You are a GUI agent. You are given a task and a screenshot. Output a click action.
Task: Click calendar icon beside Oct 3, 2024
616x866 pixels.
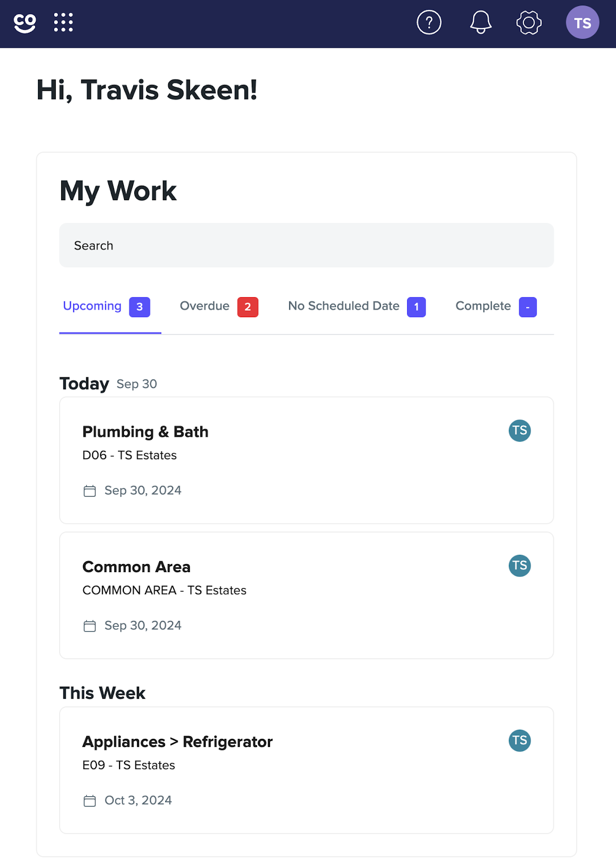tap(90, 801)
